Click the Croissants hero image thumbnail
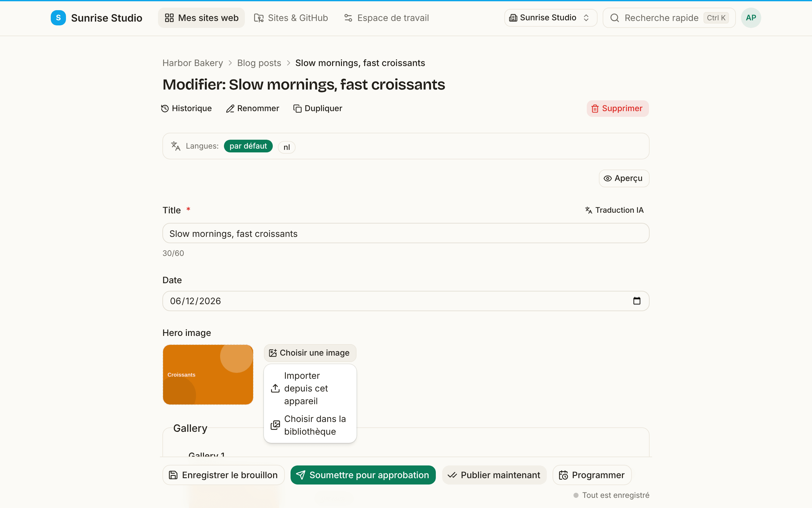Screen dimensions: 812x508 pyautogui.click(x=208, y=374)
